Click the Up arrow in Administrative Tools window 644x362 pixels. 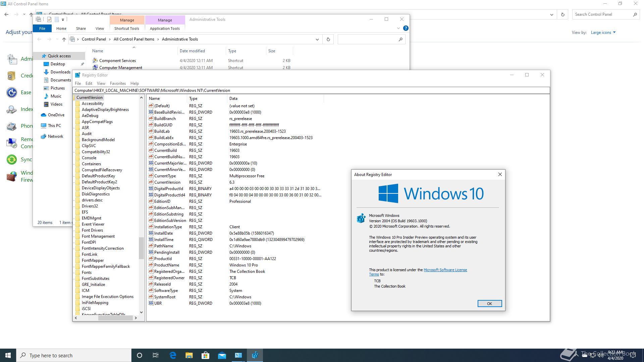pyautogui.click(x=64, y=39)
